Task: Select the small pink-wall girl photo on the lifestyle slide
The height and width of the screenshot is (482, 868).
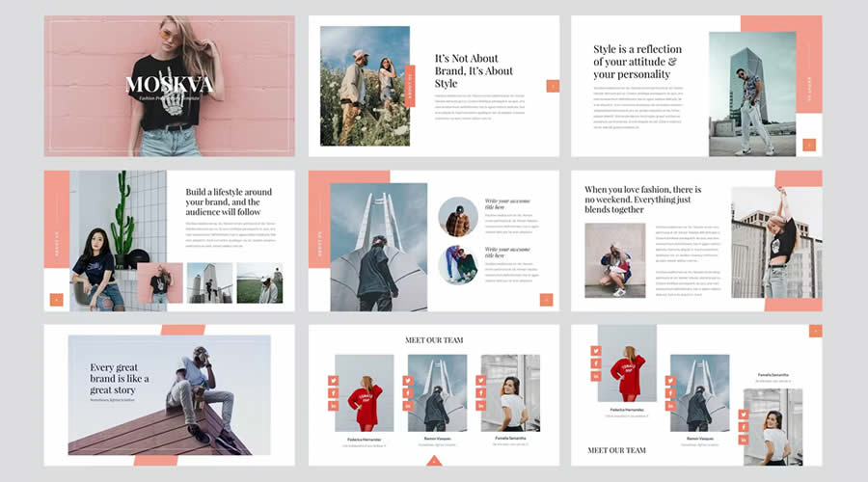Action: [x=160, y=282]
